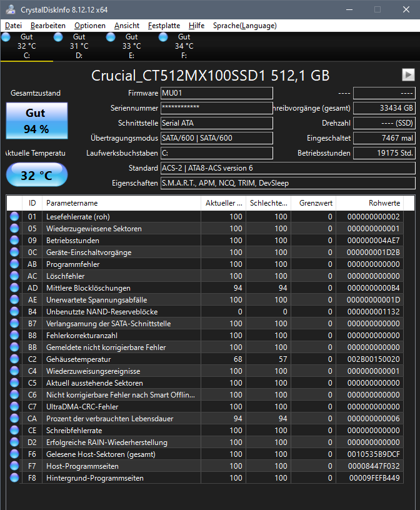Click the Gut 94 % health status button

tap(37, 121)
